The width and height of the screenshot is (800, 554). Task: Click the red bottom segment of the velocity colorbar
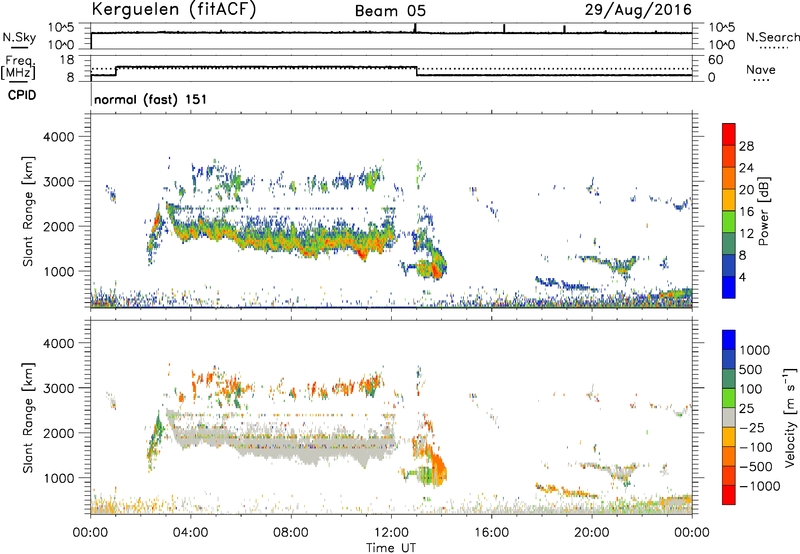coord(729,495)
